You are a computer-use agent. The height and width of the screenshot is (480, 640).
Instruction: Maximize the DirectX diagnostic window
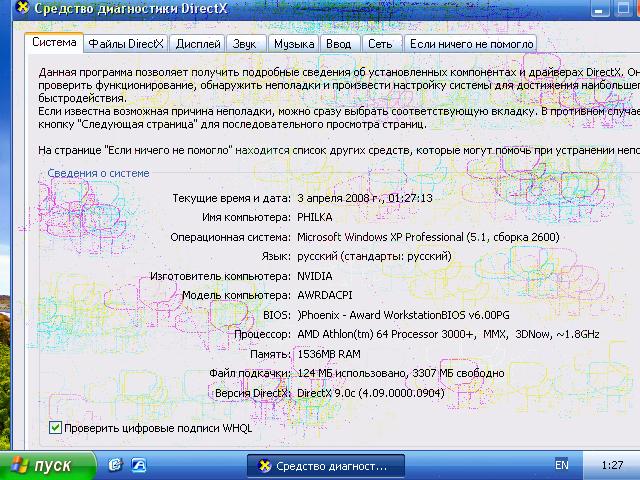tap(623, 9)
